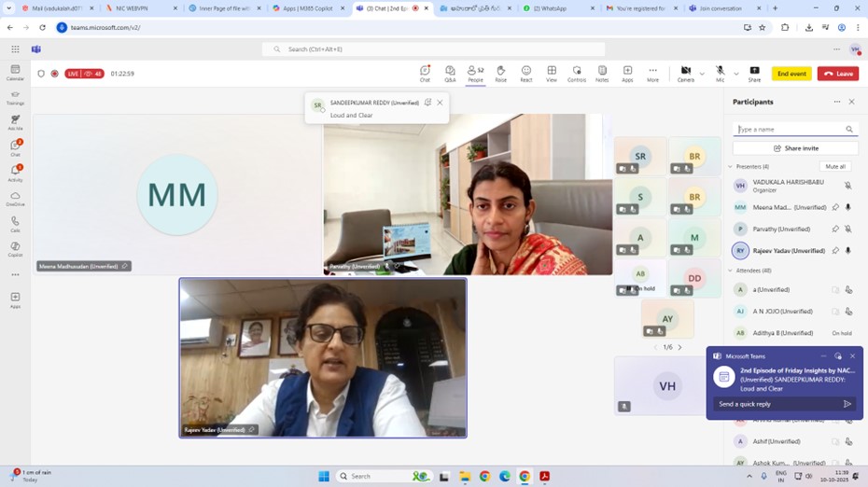The width and height of the screenshot is (868, 487).
Task: Open meeting Notes from the toolbar
Action: point(602,73)
